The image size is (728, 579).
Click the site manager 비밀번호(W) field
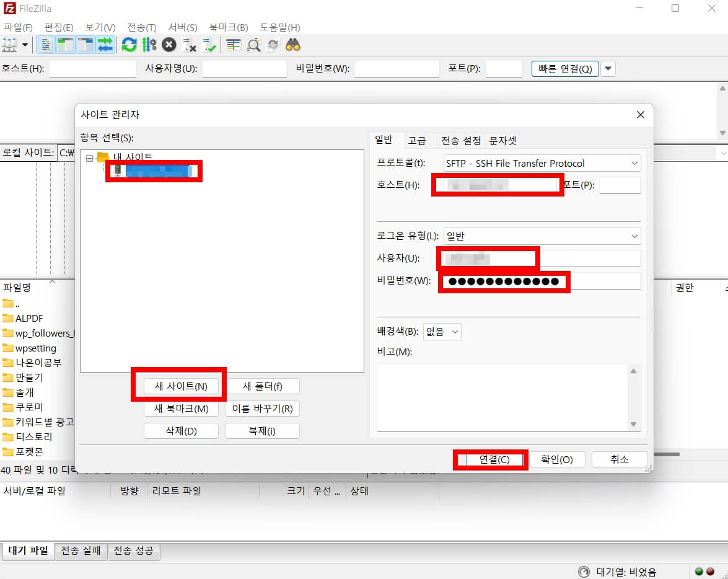[542, 281]
